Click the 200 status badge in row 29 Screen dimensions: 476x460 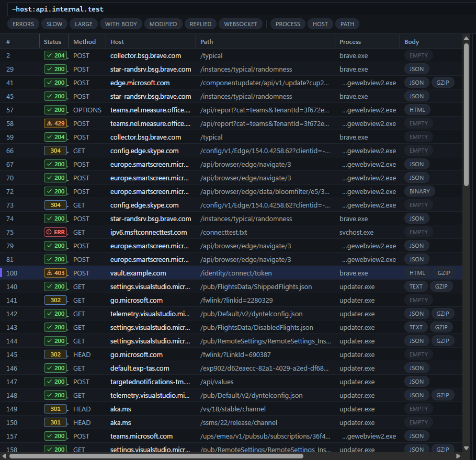pos(55,69)
